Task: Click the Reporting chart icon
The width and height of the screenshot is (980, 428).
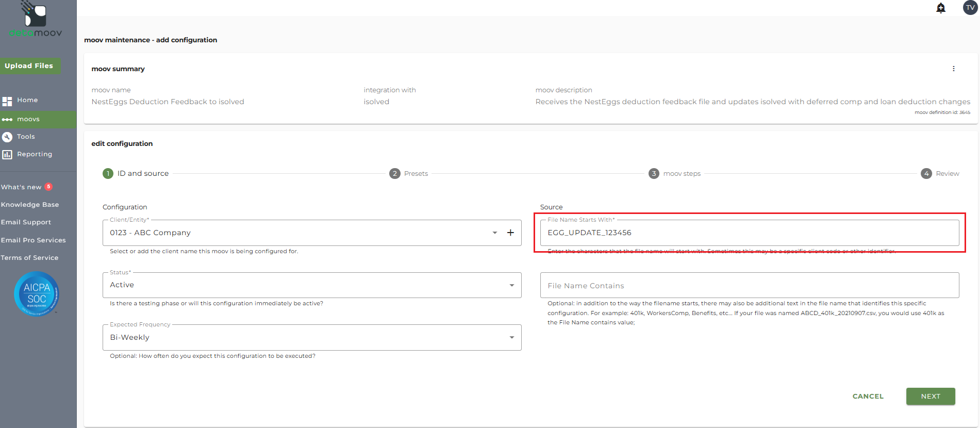Action: coord(7,154)
